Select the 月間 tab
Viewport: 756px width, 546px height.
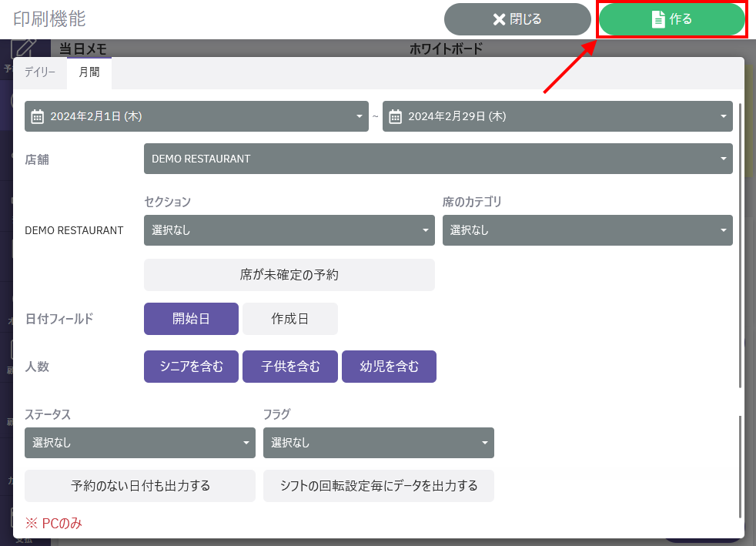pyautogui.click(x=89, y=72)
